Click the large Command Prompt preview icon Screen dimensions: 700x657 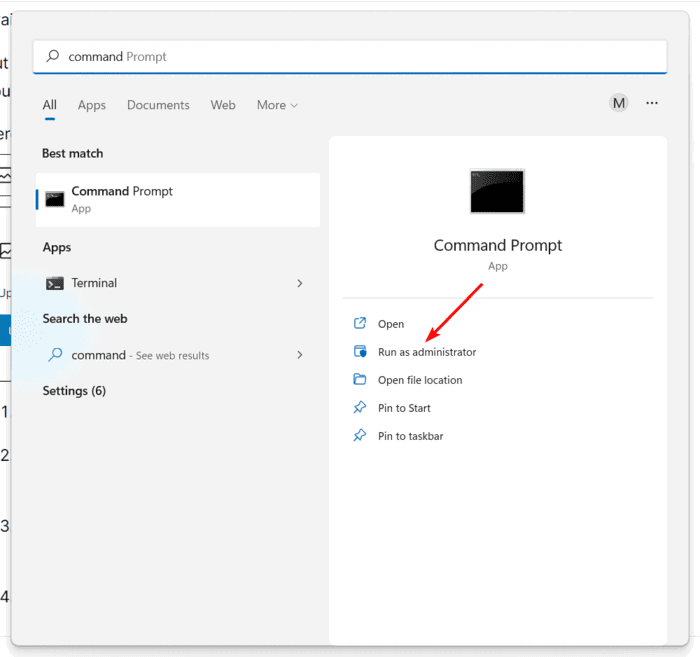[x=497, y=191]
